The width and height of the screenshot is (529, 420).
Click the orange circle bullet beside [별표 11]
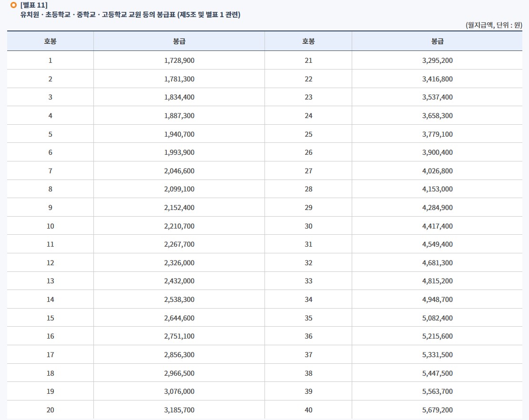tap(13, 5)
